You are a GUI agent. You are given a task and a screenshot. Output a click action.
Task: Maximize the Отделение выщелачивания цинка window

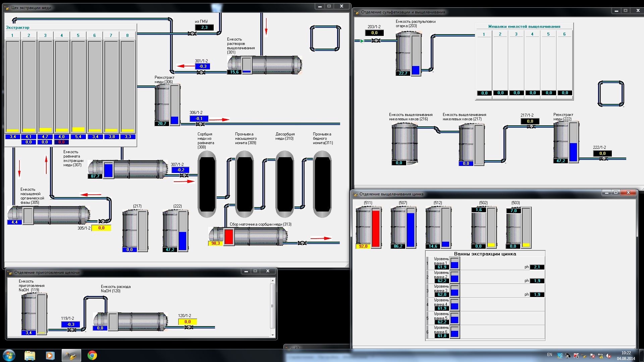pyautogui.click(x=616, y=193)
